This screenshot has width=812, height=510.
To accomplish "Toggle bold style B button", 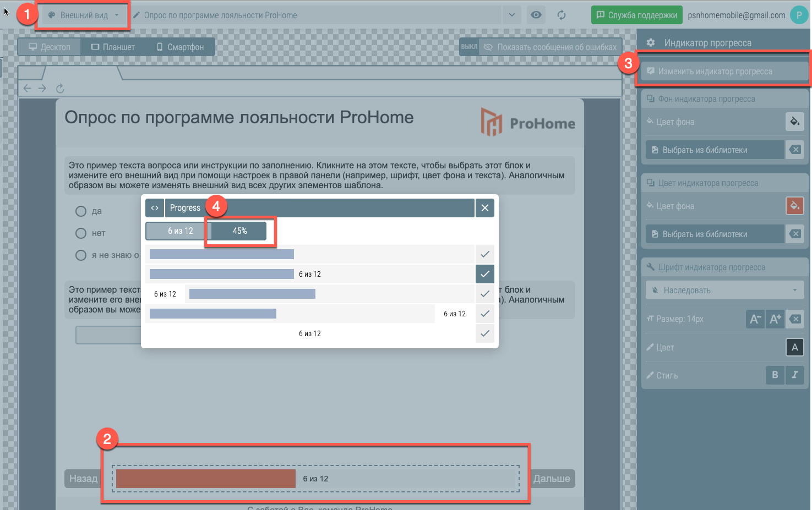I will pos(775,375).
